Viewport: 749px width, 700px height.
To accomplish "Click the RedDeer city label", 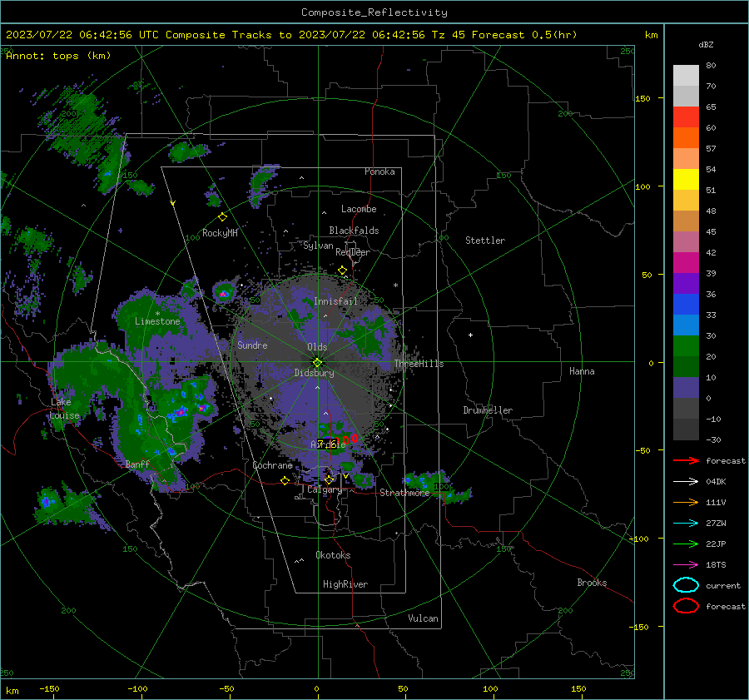I will [x=353, y=252].
